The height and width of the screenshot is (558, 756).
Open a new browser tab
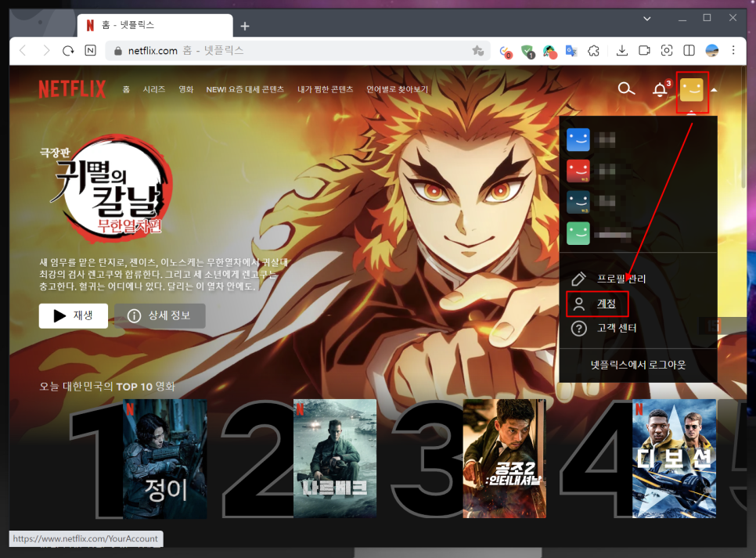tap(245, 26)
